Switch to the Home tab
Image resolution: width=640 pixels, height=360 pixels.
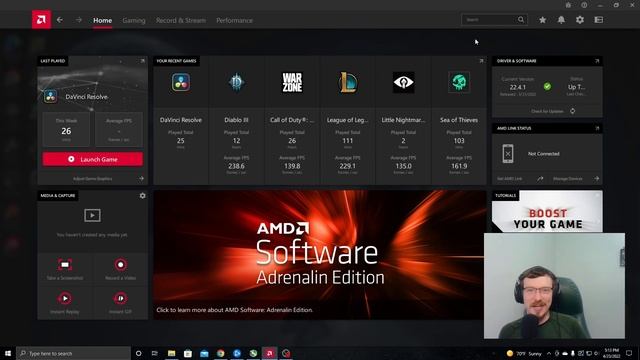pos(102,20)
